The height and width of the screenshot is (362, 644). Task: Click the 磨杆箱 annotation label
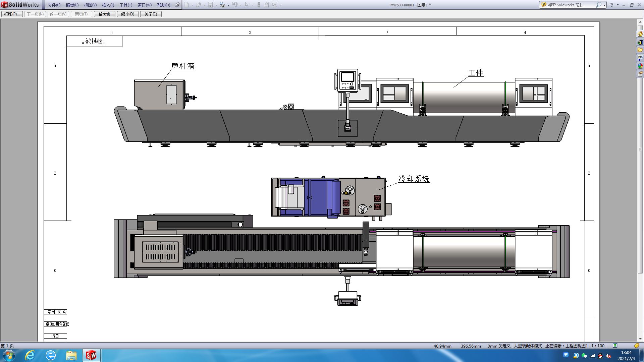click(x=183, y=66)
